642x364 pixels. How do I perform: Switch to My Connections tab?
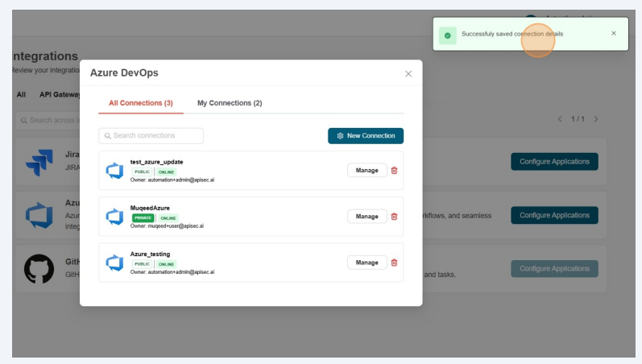230,103
